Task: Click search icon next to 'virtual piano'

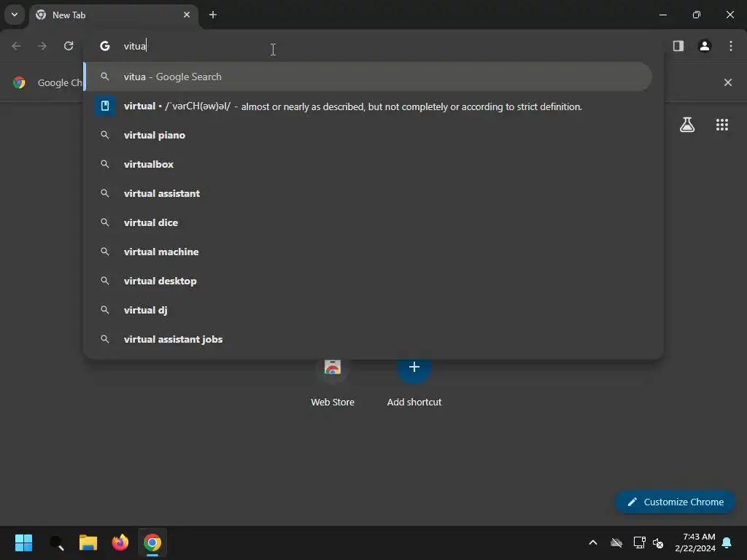Action: (x=105, y=135)
